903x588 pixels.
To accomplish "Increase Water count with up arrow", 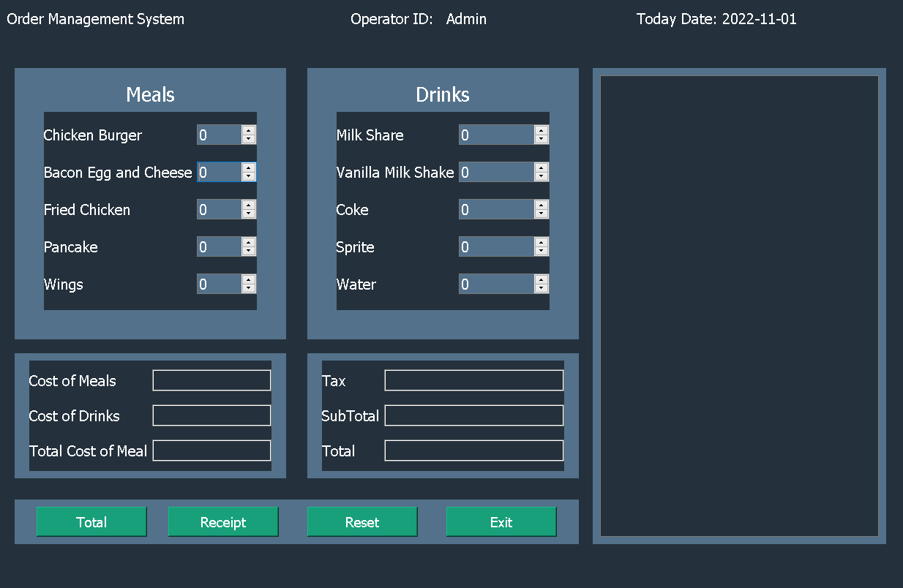I will 541,280.
